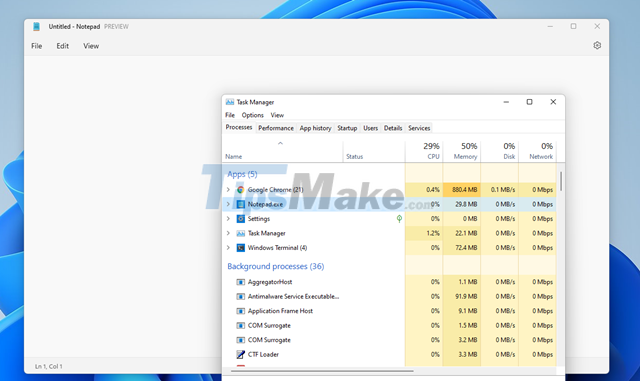Click the Settings process icon
This screenshot has height=381, width=640.
click(x=240, y=219)
